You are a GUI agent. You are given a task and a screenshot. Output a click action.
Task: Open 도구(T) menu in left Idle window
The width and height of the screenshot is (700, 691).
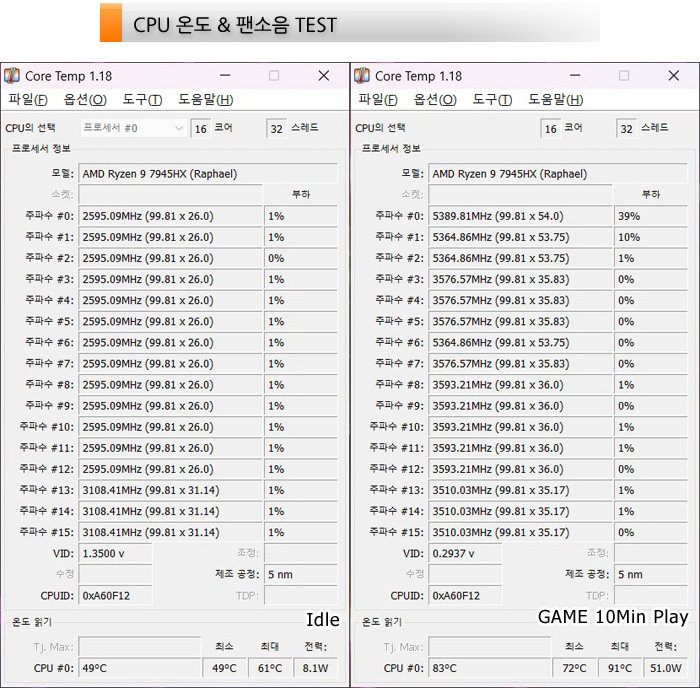click(142, 99)
